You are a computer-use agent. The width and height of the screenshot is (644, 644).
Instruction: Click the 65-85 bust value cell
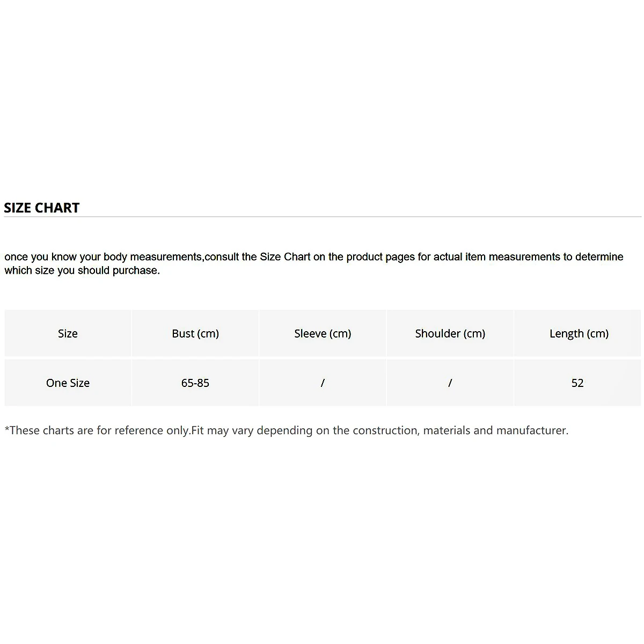[x=195, y=383]
